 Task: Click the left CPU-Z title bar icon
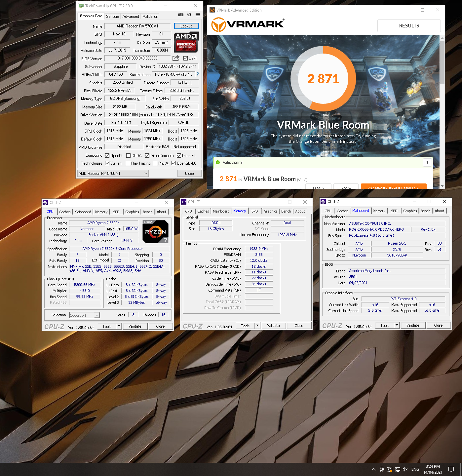click(x=46, y=203)
